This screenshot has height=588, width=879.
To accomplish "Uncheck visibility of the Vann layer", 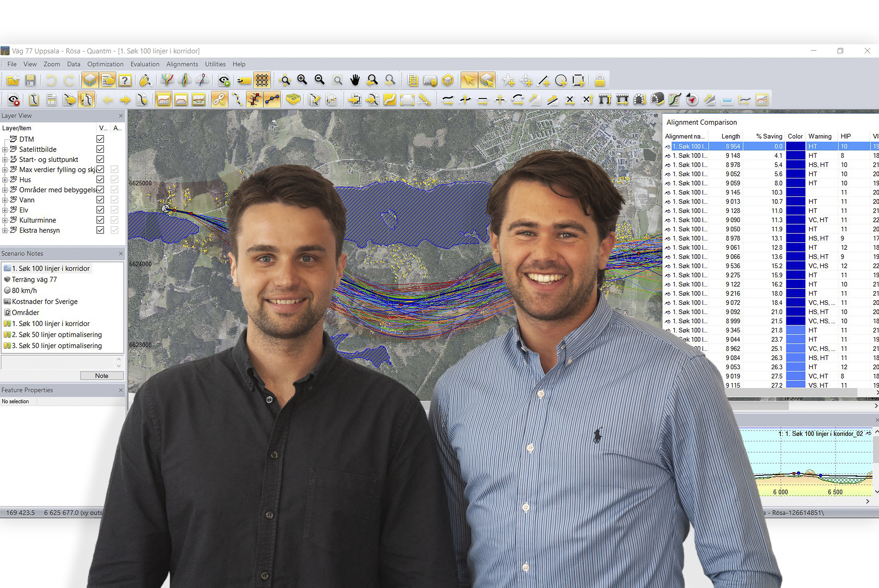I will pos(100,199).
